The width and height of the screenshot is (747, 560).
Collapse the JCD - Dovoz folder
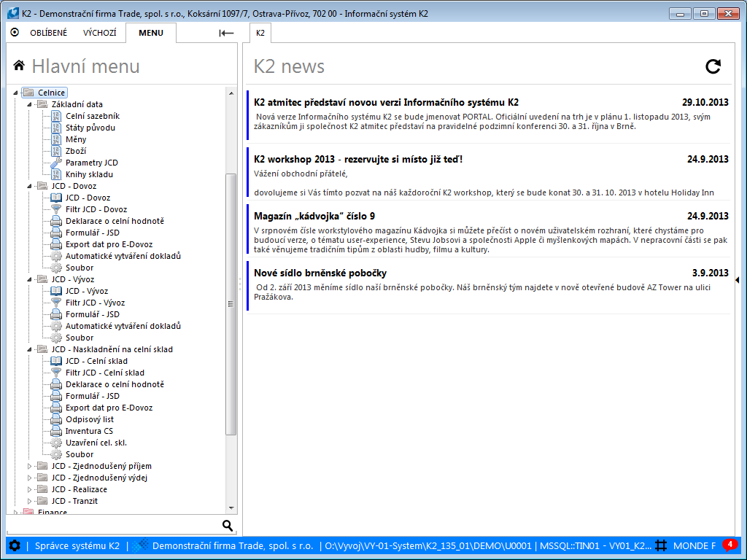click(29, 186)
